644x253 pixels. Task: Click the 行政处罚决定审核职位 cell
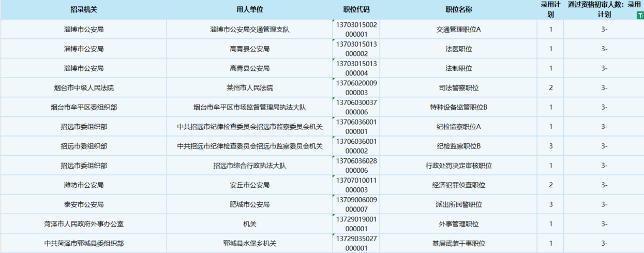[458, 166]
